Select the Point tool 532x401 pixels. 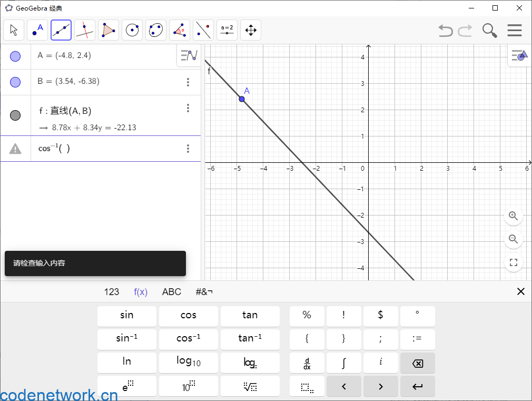click(x=37, y=30)
